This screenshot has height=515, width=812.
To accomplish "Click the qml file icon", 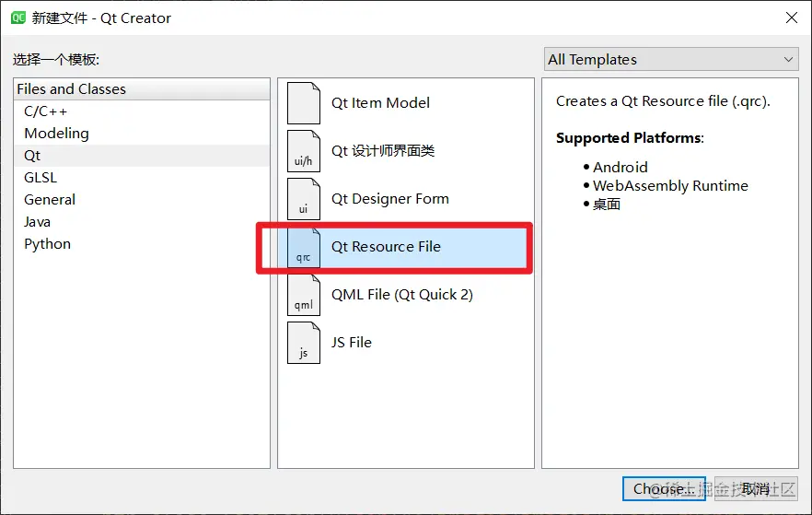I will click(304, 295).
